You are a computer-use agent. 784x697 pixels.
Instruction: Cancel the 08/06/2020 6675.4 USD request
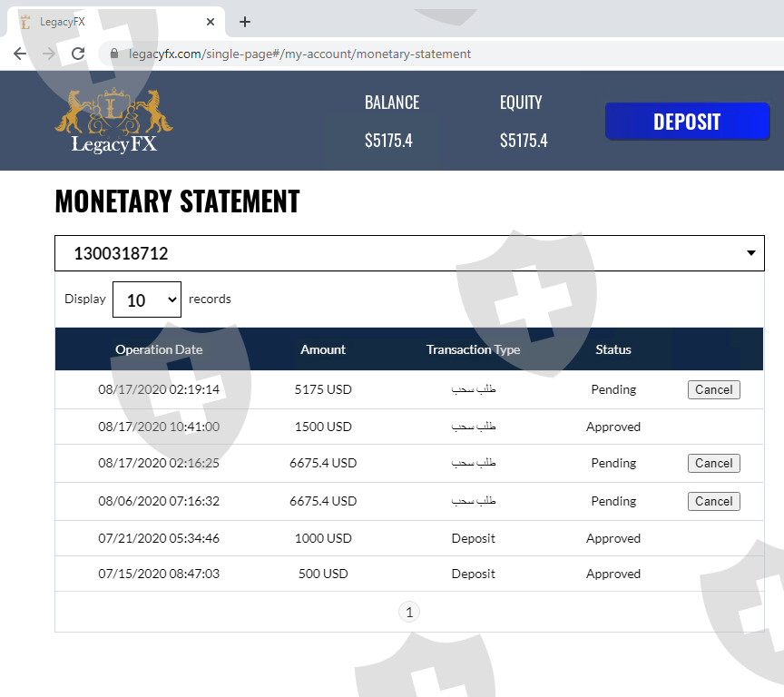713,501
